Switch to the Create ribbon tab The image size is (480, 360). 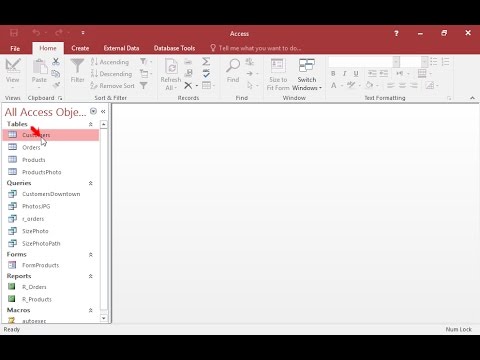click(80, 48)
